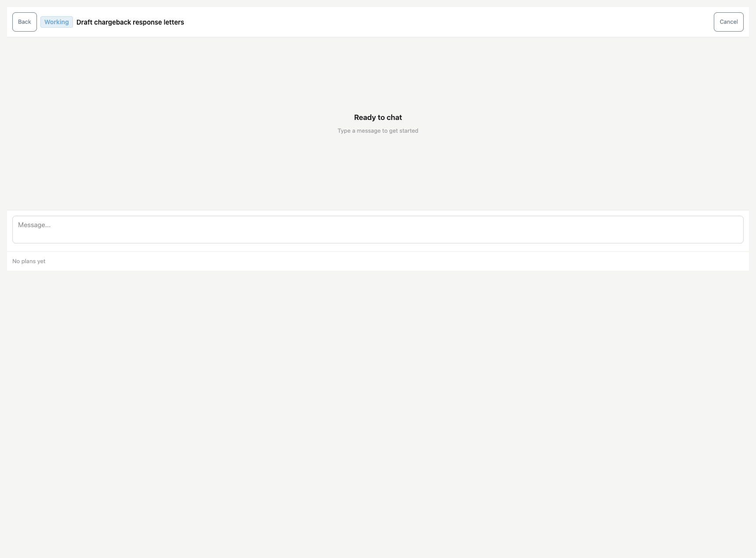
Task: Click the chat placeholder region
Action: click(378, 123)
